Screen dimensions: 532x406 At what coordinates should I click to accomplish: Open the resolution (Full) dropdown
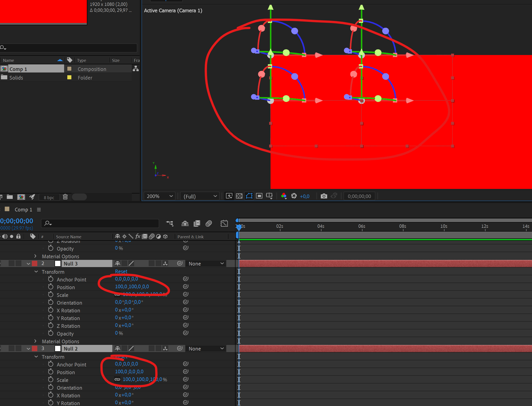[199, 196]
